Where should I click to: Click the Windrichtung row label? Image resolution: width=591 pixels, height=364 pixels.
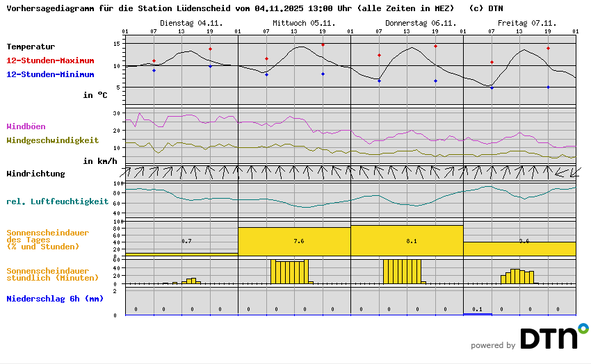pos(35,174)
